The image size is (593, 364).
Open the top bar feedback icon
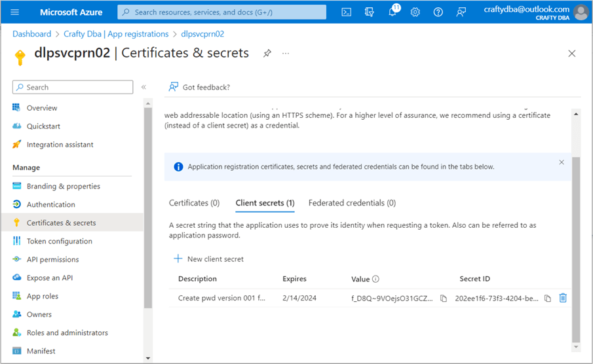click(x=461, y=12)
